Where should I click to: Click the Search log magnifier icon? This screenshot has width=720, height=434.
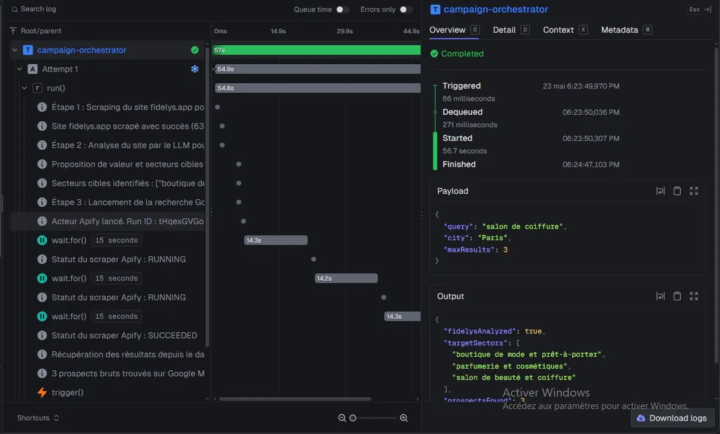click(x=15, y=9)
